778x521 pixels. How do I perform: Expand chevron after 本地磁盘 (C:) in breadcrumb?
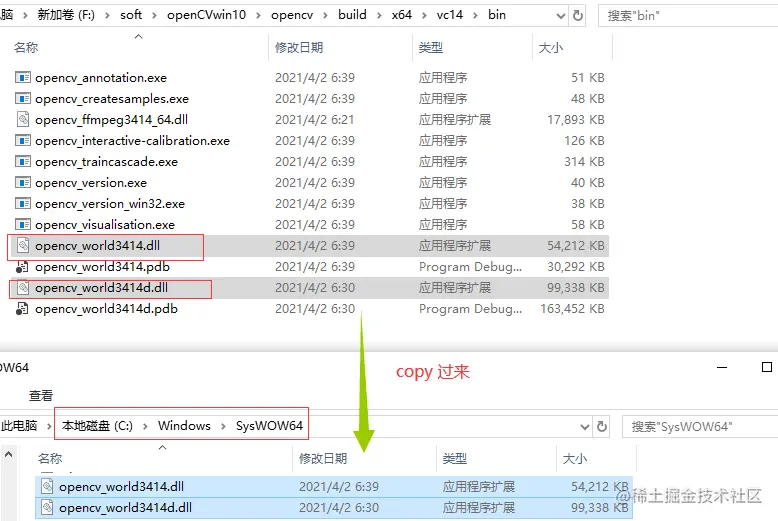coord(145,426)
